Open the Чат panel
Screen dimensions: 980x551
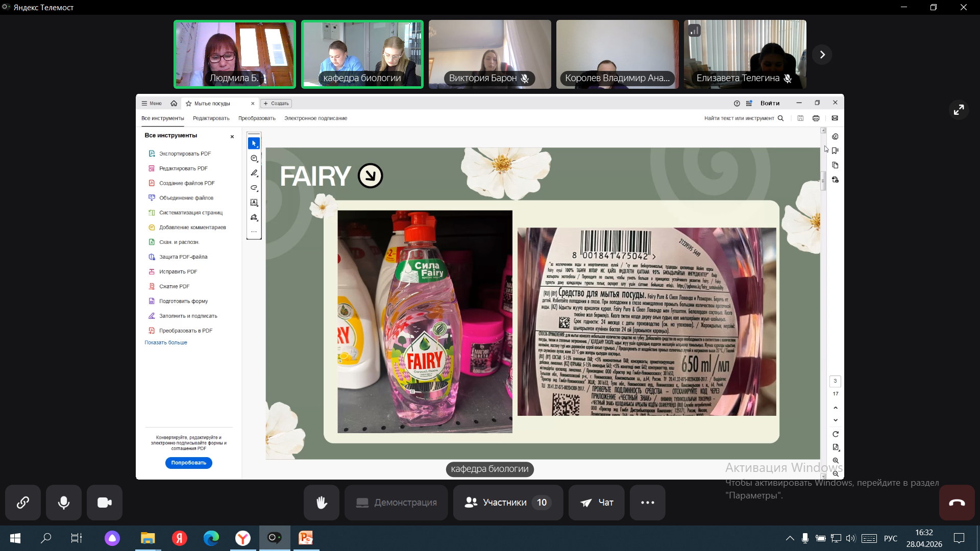pyautogui.click(x=596, y=503)
